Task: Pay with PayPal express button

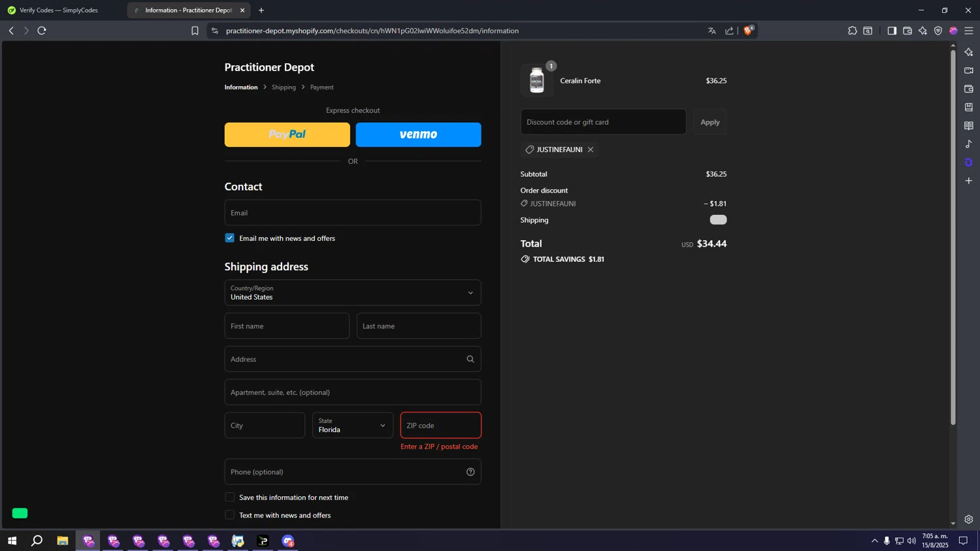Action: click(287, 134)
